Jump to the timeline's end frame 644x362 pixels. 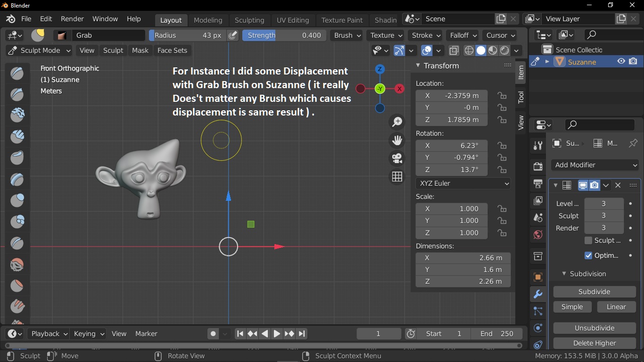pyautogui.click(x=302, y=334)
